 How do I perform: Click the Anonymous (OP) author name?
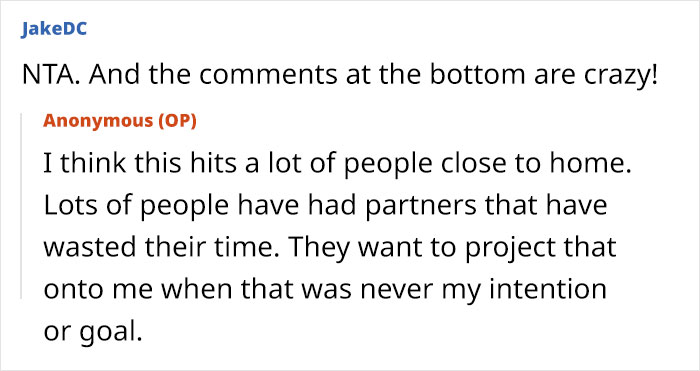coord(120,121)
